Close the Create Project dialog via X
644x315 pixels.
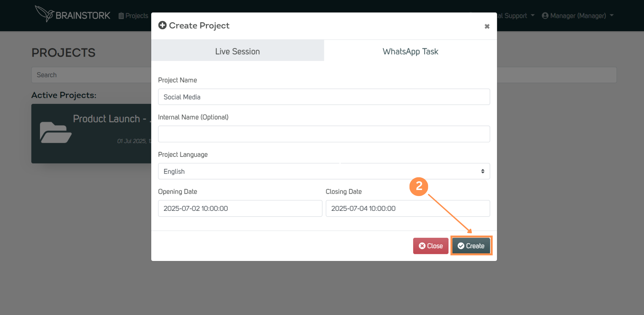click(487, 26)
